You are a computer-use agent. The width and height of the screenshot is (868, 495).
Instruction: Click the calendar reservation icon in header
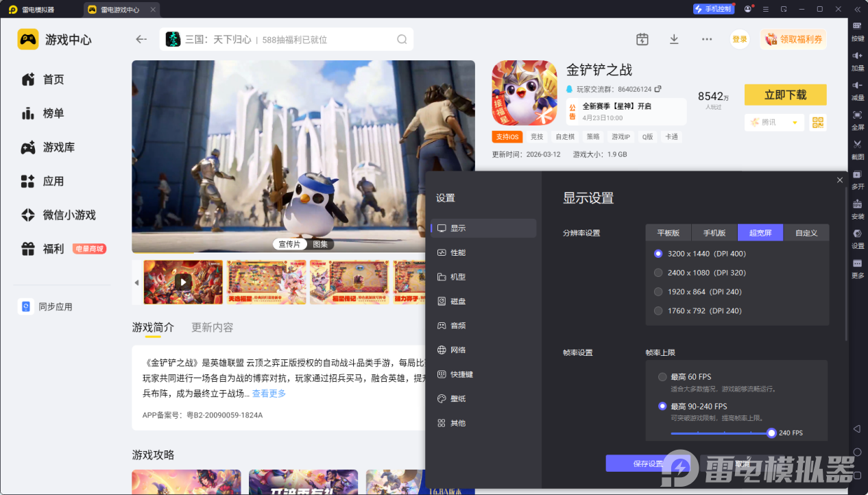tap(642, 39)
